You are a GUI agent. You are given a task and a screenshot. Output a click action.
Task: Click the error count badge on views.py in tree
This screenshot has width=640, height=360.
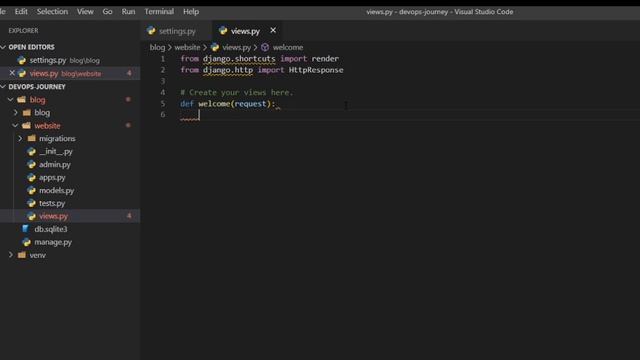click(129, 216)
